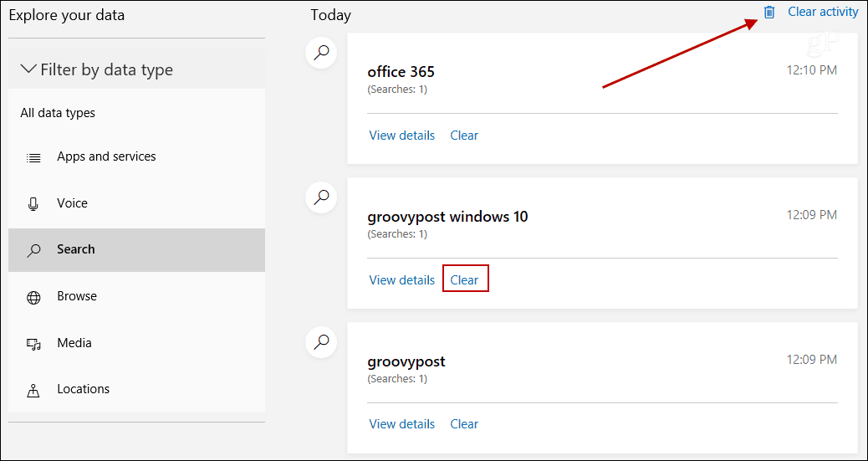Click the Search filter magnifier icon in the sidebar

pos(33,250)
